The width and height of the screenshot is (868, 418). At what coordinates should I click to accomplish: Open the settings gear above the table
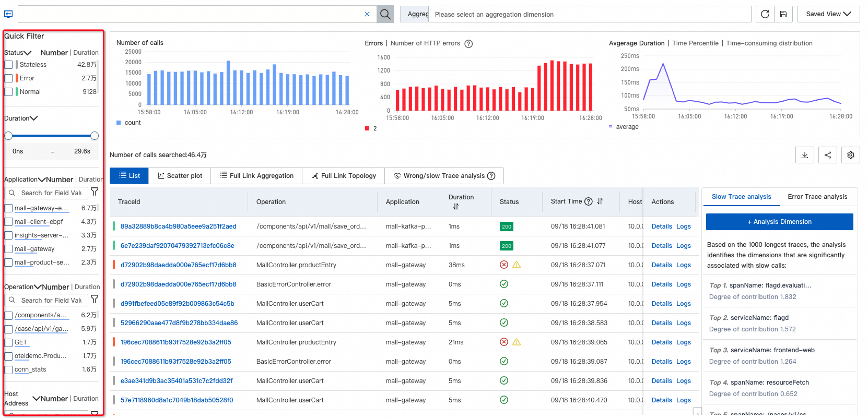(851, 155)
